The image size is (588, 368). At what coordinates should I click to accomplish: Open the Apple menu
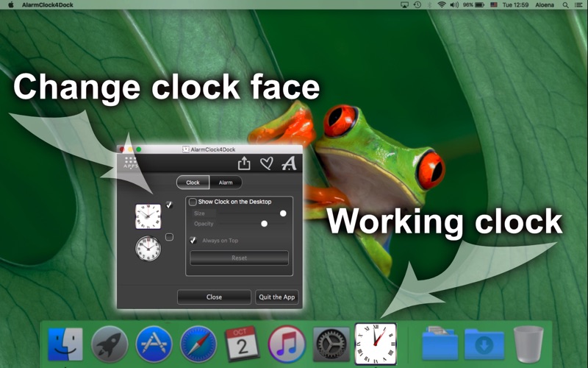[11, 5]
